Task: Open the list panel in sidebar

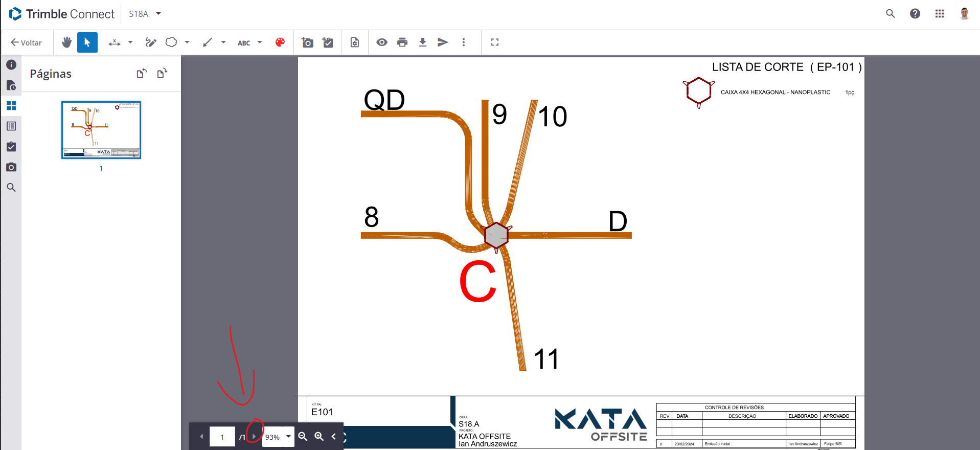Action: 11,126
